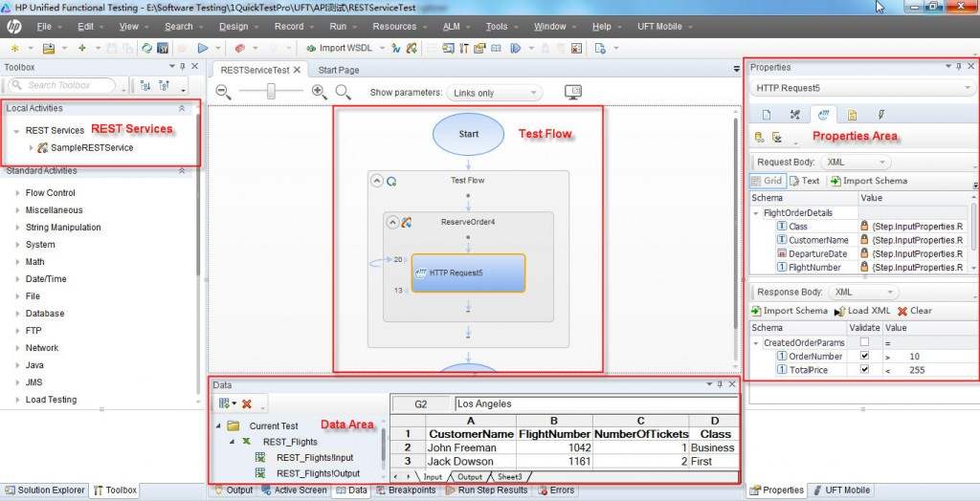
Task: Delete data source with red X icon
Action: (247, 404)
